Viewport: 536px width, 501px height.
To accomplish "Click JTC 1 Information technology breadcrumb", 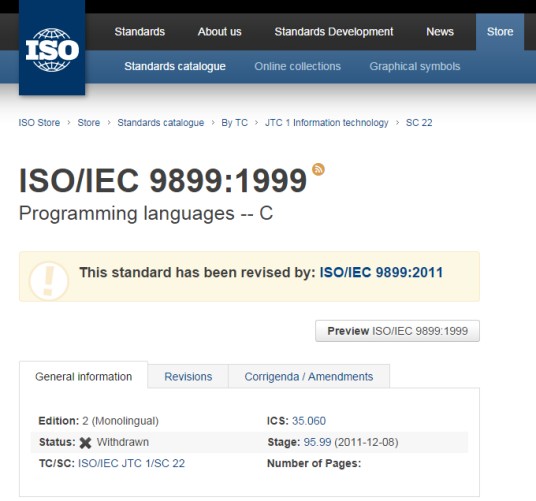I will pyautogui.click(x=326, y=123).
